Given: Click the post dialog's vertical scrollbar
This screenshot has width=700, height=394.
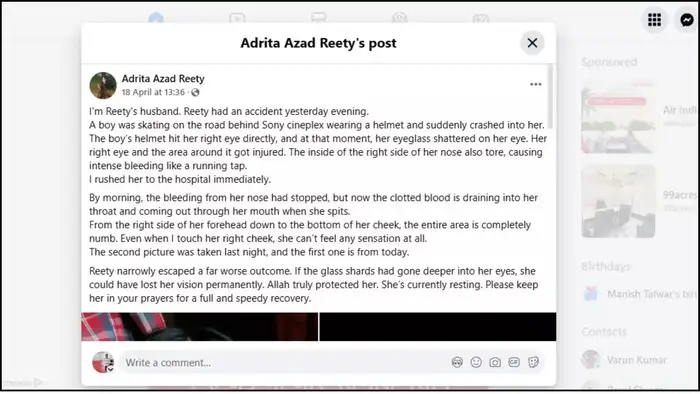Looking at the screenshot, I should click(x=550, y=96).
